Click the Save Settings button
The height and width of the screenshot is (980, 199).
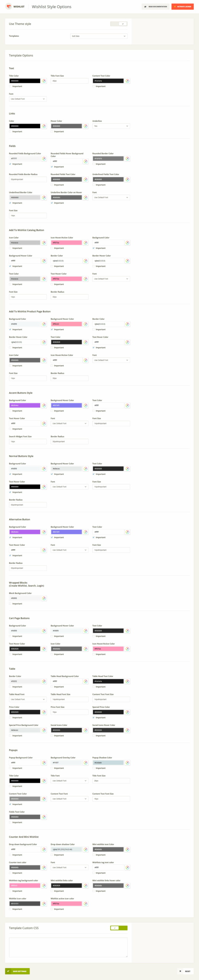point(17,971)
